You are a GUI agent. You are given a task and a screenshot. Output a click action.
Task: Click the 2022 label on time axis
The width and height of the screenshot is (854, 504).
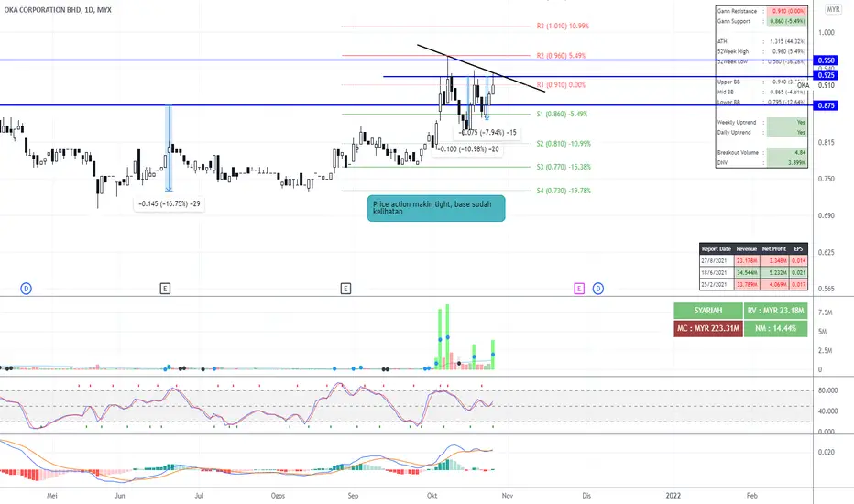673,496
